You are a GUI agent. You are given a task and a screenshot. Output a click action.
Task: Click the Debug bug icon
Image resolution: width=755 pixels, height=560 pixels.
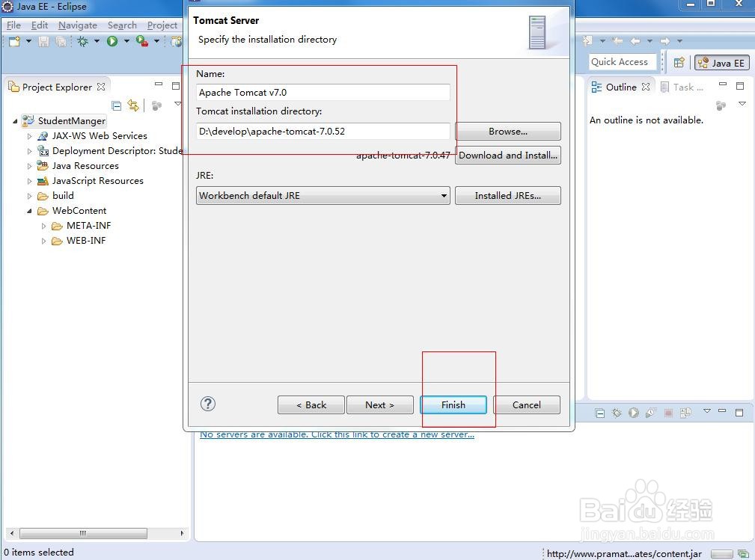click(x=83, y=41)
